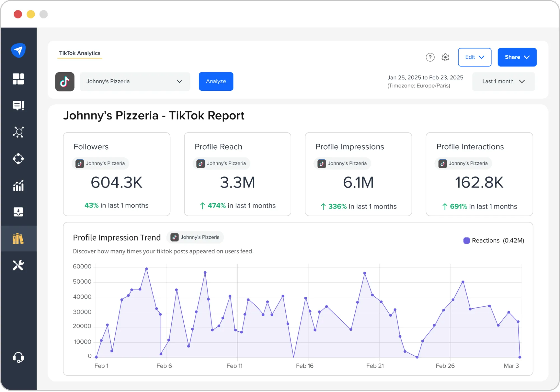This screenshot has width=560, height=392.
Task: Click the Analyze button
Action: (x=216, y=81)
